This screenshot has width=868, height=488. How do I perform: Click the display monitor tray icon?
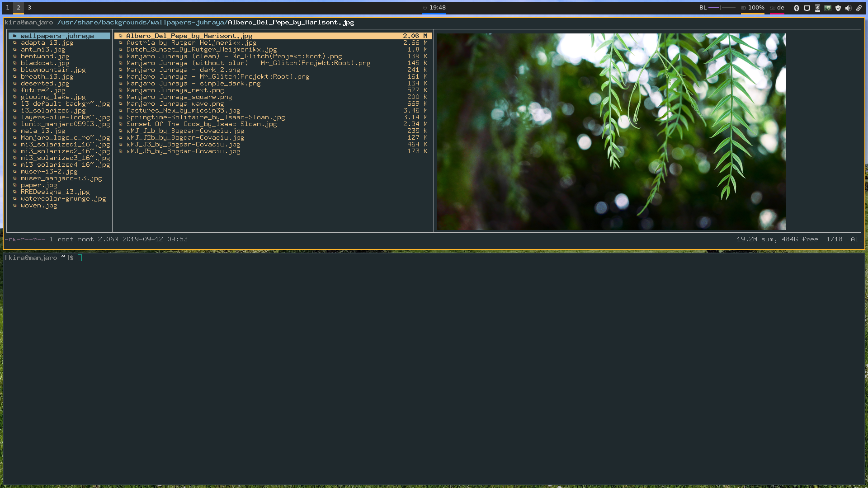click(807, 8)
